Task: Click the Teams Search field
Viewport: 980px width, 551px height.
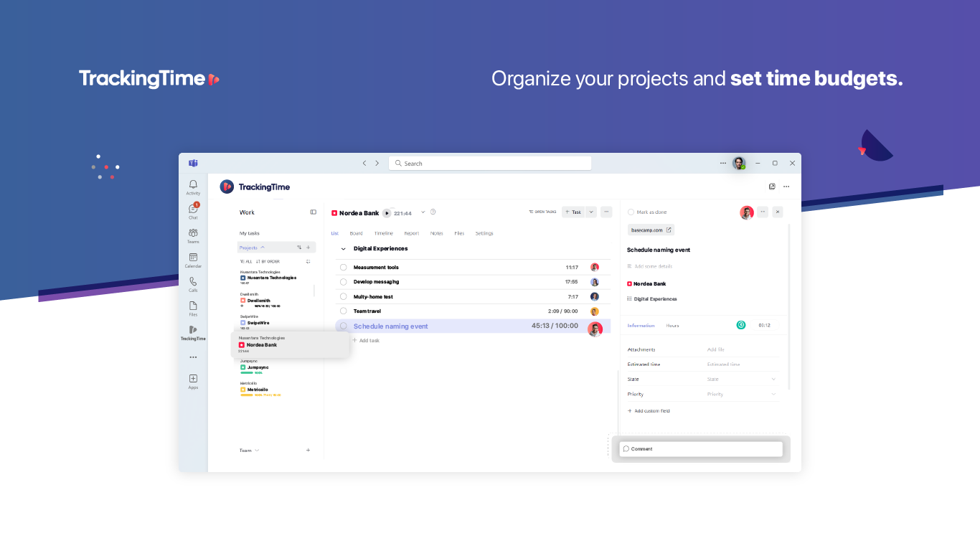Action: 490,164
